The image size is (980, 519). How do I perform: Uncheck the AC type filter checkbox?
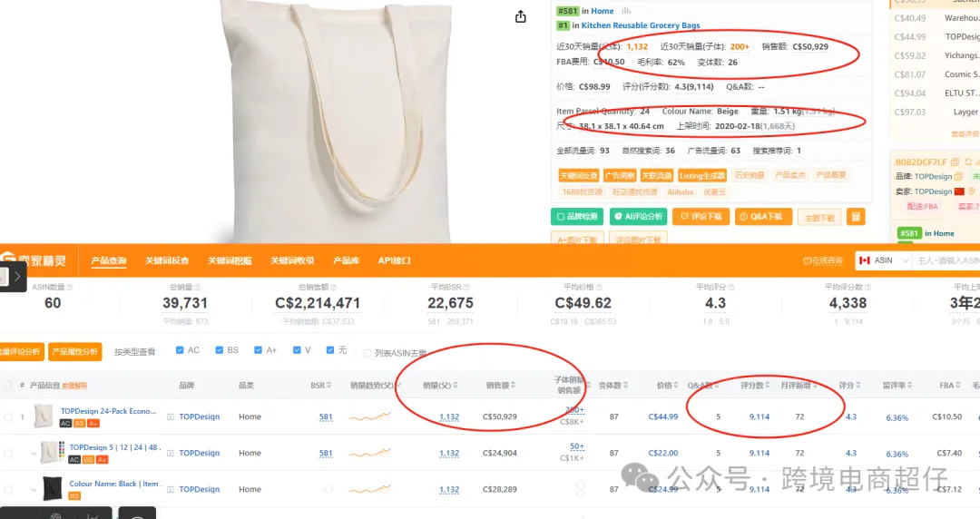180,350
